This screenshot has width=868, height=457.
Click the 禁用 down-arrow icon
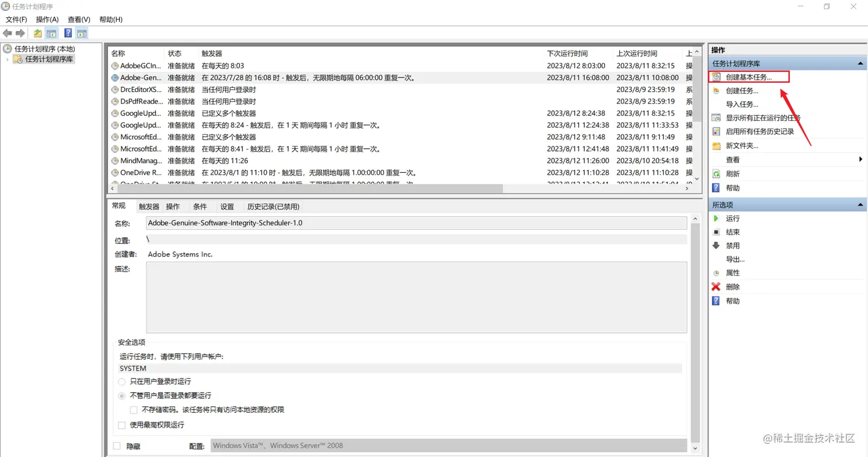point(716,245)
